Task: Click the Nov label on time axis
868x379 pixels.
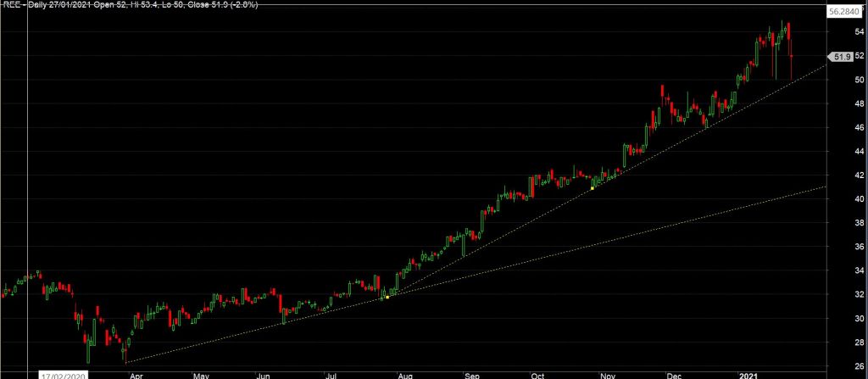Action: (607, 375)
